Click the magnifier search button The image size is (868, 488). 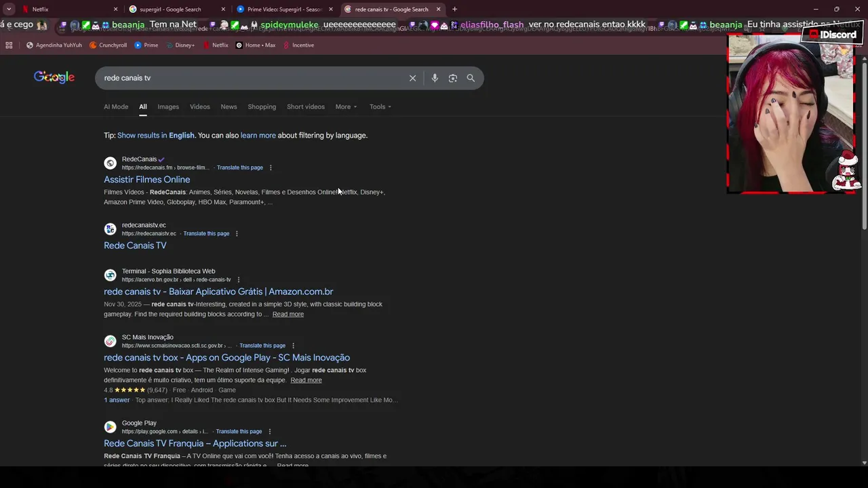tap(471, 78)
